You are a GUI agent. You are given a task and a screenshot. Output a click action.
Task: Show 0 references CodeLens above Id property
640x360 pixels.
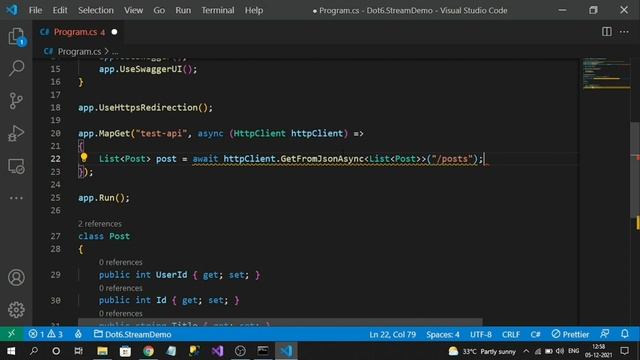coord(120,288)
